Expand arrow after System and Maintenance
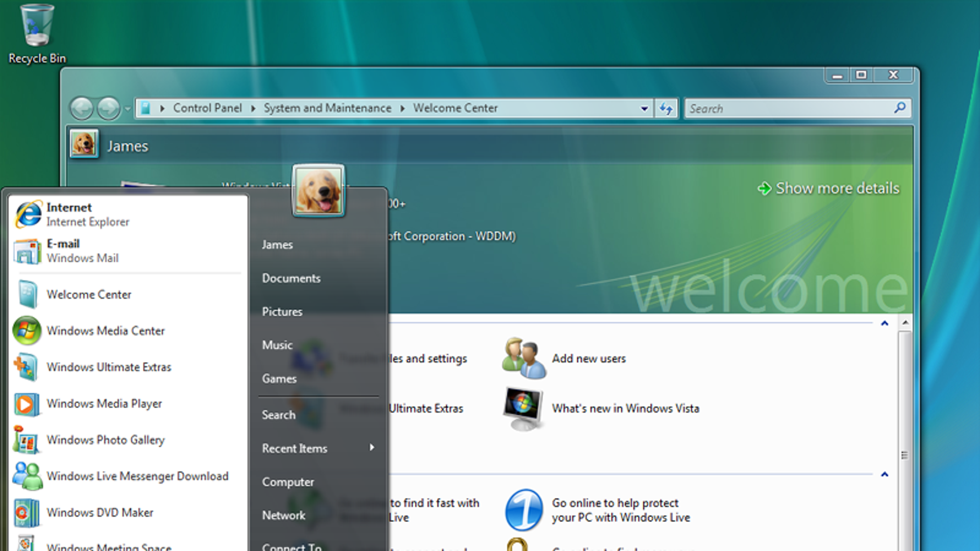Viewport: 980px width, 551px height. coord(402,108)
